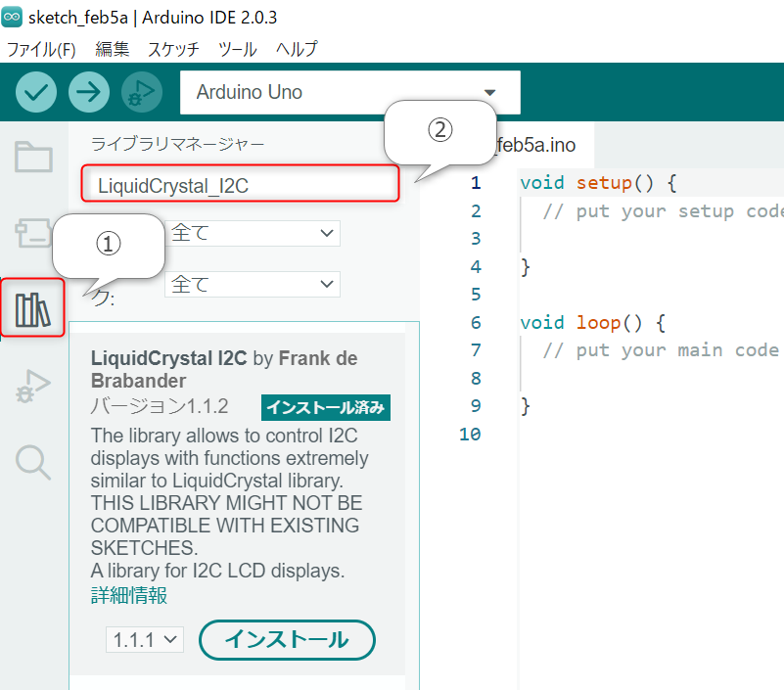Click code line 'void setup() {'

click(x=598, y=183)
